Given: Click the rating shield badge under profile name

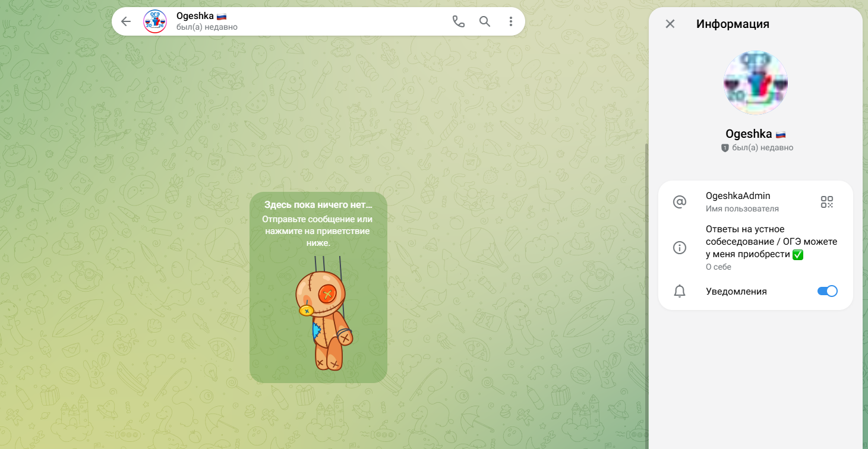Looking at the screenshot, I should click(725, 148).
